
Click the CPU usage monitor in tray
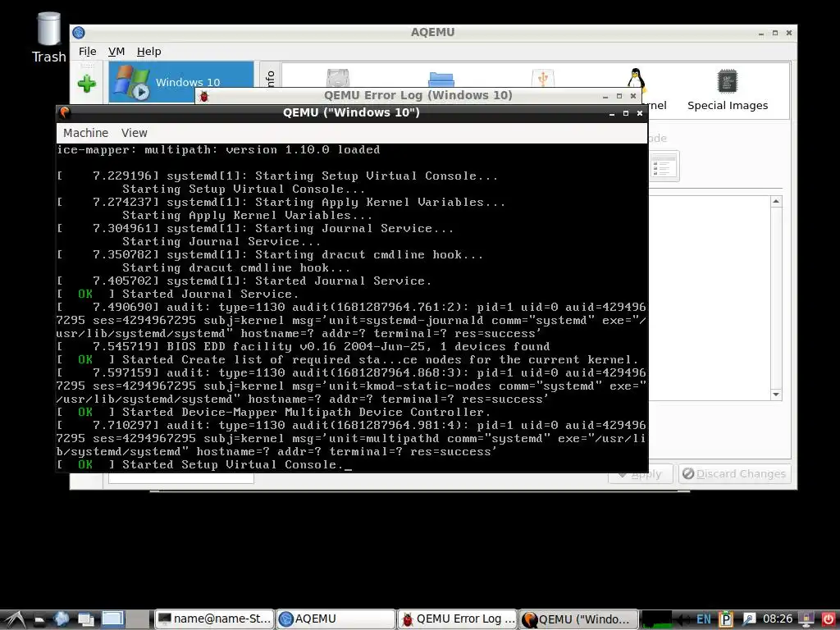pyautogui.click(x=657, y=619)
